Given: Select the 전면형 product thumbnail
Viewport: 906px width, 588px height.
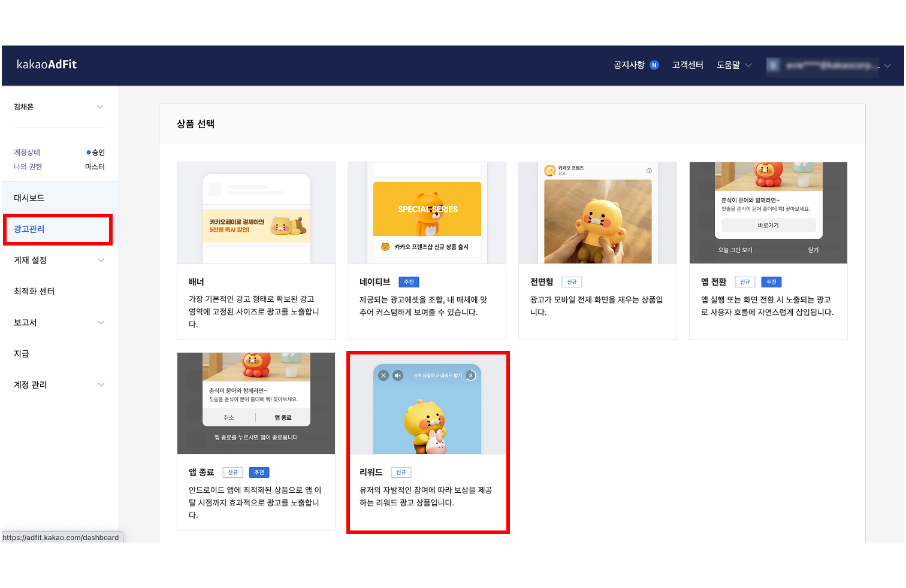Looking at the screenshot, I should pyautogui.click(x=597, y=213).
